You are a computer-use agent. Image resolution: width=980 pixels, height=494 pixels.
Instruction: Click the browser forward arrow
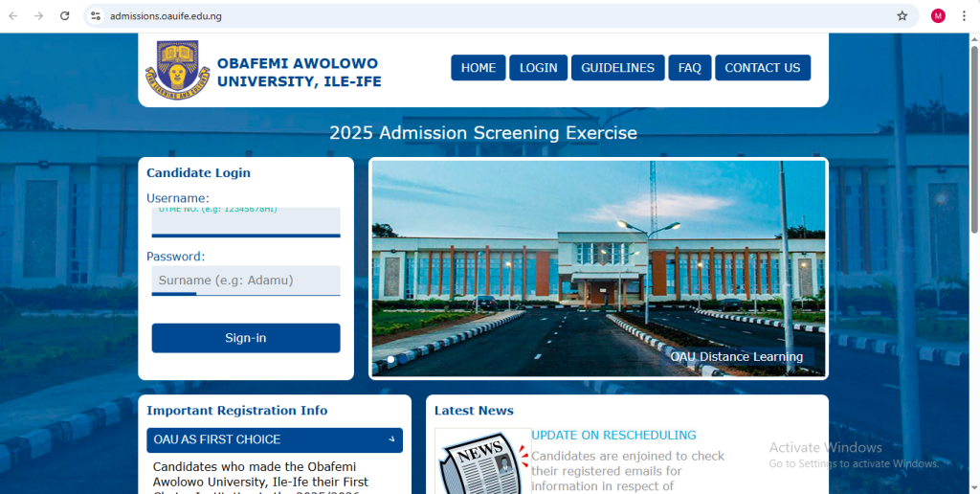pos(38,15)
